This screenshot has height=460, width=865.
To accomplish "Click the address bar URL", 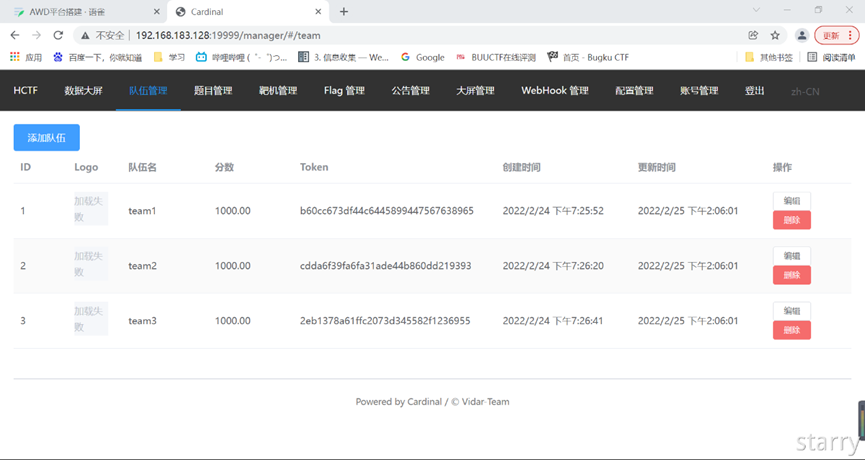I will click(228, 35).
